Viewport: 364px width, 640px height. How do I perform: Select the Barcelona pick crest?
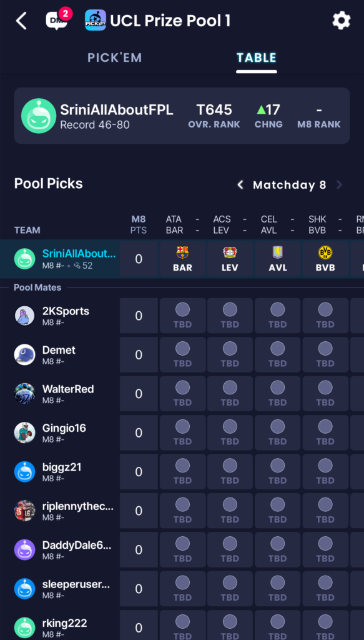182,252
